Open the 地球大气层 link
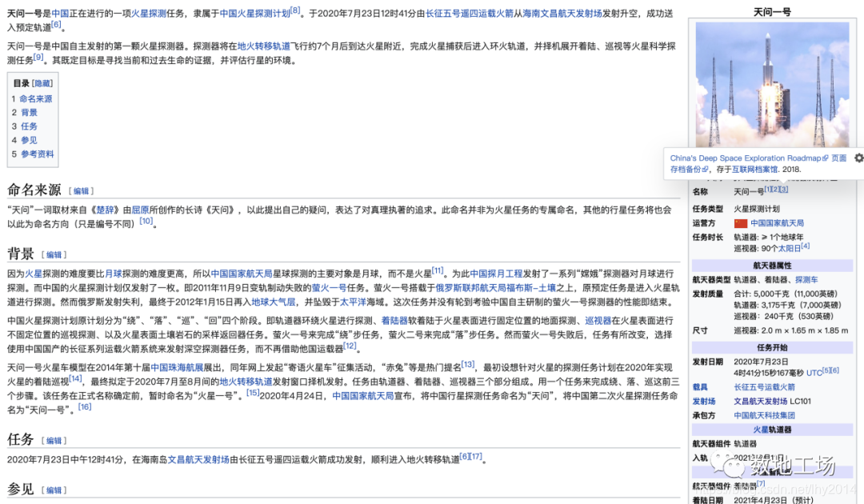The image size is (864, 504). click(274, 302)
